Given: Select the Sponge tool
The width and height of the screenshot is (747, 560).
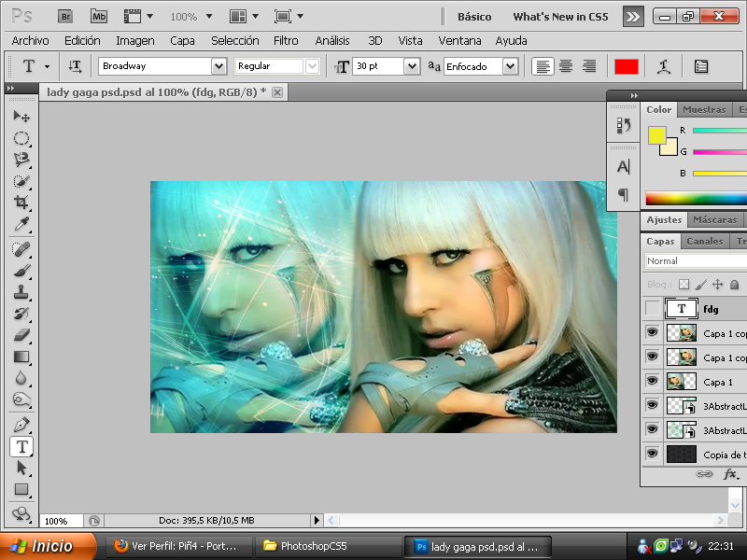Looking at the screenshot, I should [x=21, y=399].
